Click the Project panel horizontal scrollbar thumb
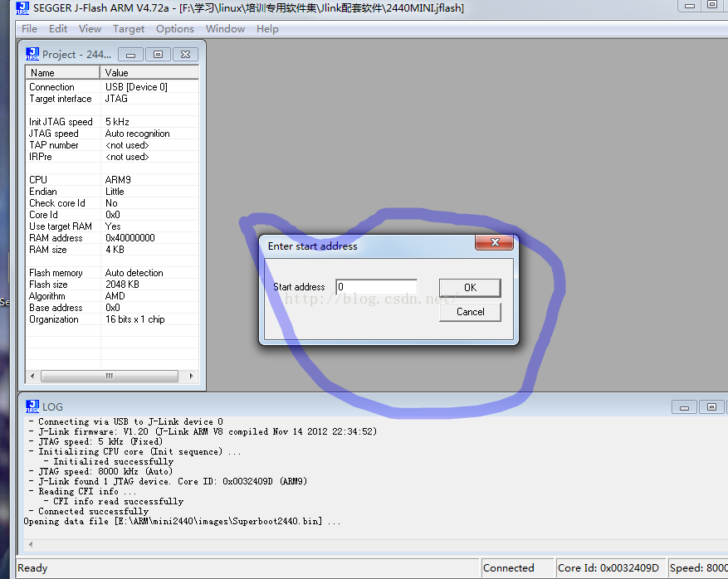 click(x=109, y=376)
